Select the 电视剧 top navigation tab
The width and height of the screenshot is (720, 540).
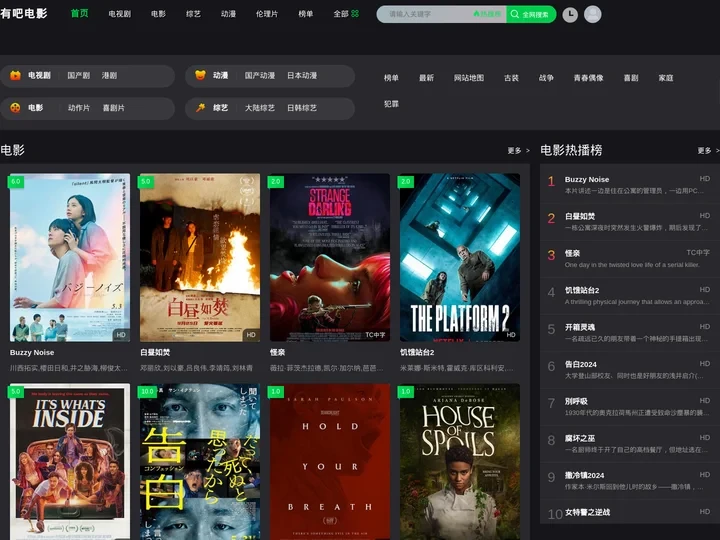(119, 14)
